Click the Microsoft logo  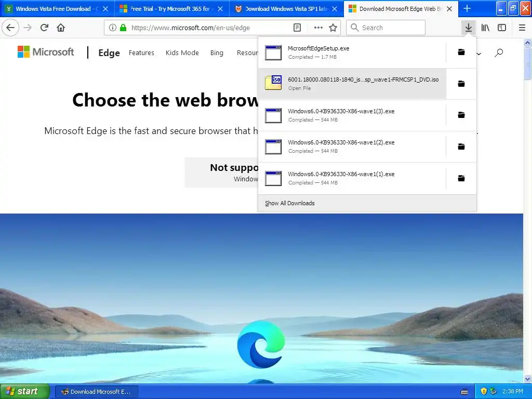[46, 52]
